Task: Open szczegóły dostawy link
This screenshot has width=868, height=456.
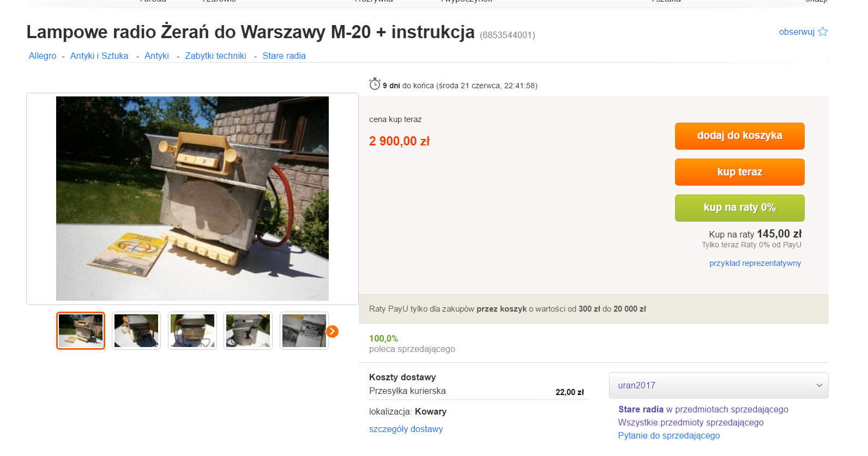Action: coord(406,429)
